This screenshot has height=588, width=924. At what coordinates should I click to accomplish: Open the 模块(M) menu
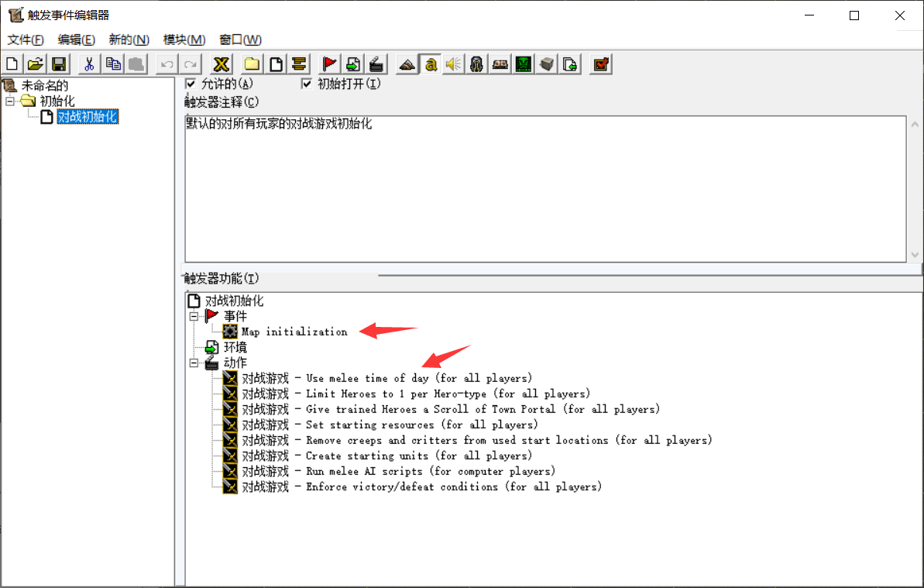pos(184,40)
